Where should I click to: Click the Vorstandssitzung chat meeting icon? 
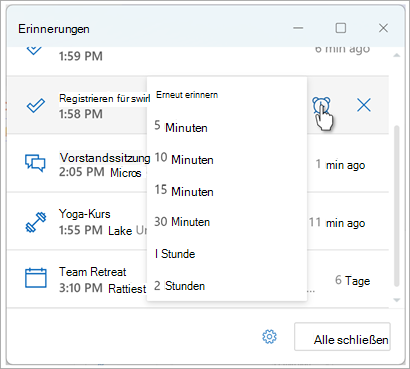coord(35,163)
